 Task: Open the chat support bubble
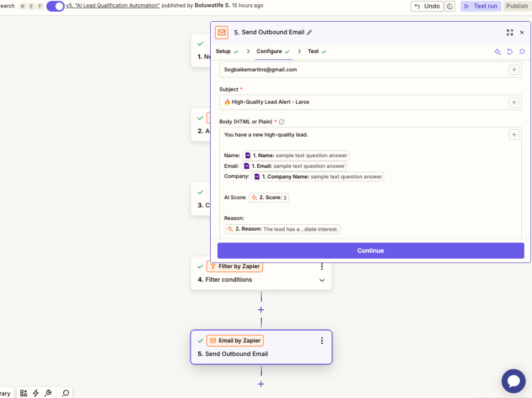[x=513, y=380]
